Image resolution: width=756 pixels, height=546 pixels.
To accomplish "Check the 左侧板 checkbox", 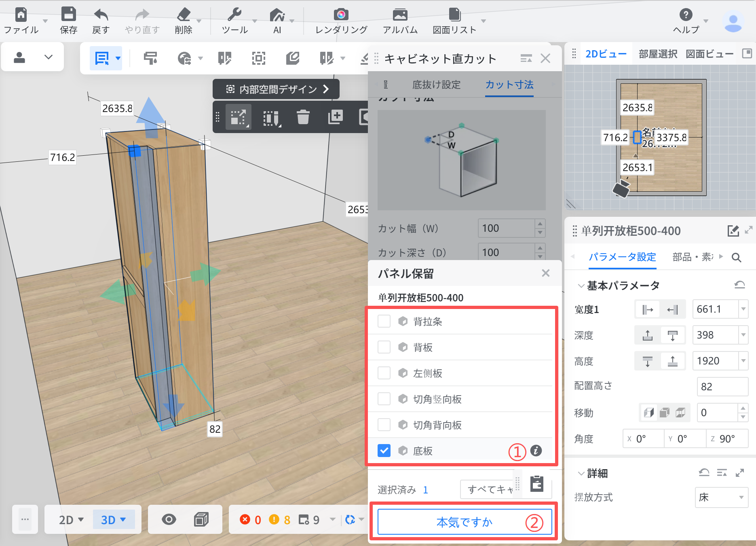I will click(x=384, y=373).
